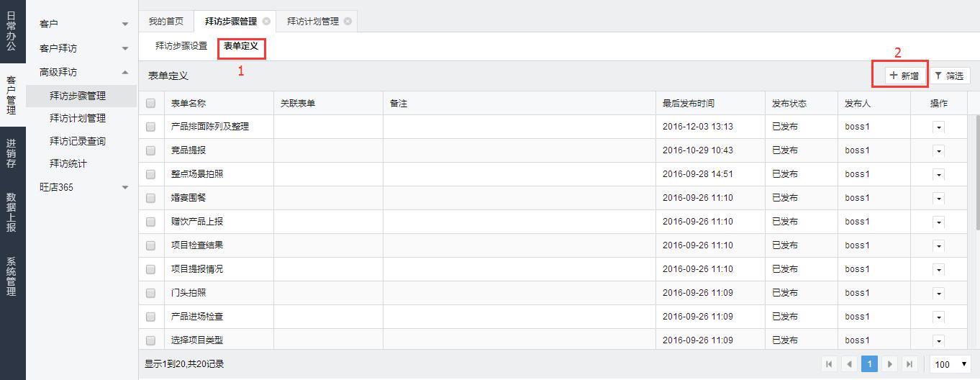The height and width of the screenshot is (380, 980).
Task: Select 进销存 in the left navigation
Action: click(12, 153)
